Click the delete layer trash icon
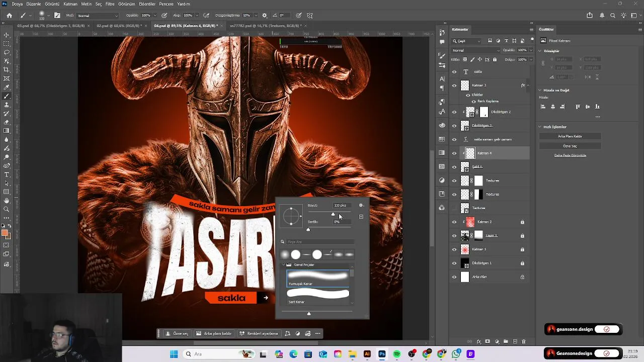 tap(523, 341)
